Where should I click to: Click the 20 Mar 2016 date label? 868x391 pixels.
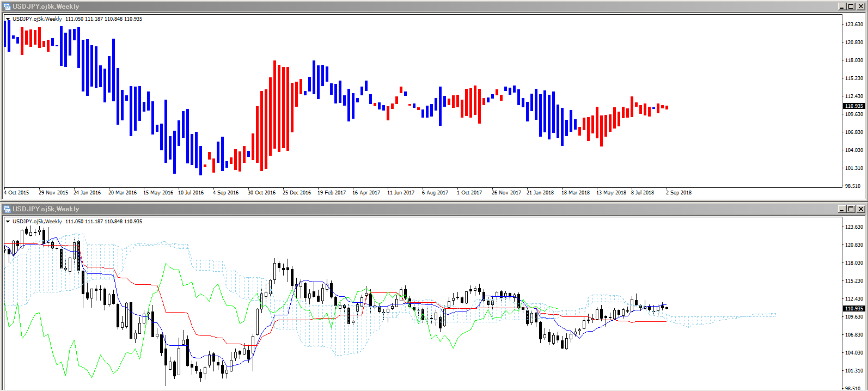[123, 193]
